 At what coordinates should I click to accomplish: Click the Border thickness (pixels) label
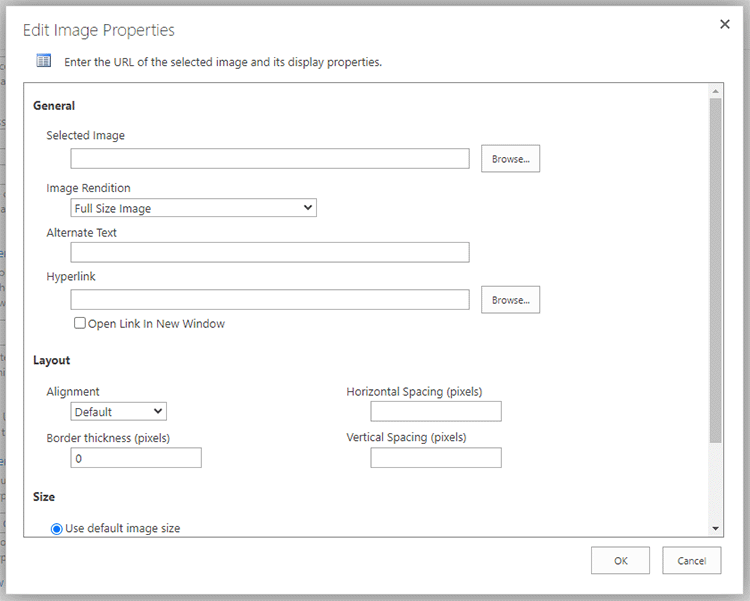click(x=108, y=438)
